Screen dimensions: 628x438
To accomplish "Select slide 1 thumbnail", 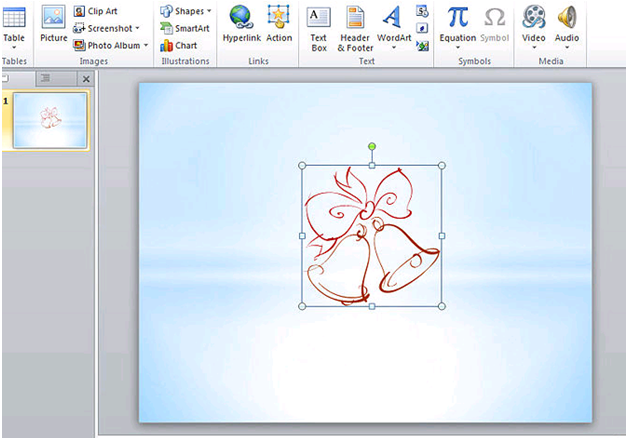I will point(49,120).
